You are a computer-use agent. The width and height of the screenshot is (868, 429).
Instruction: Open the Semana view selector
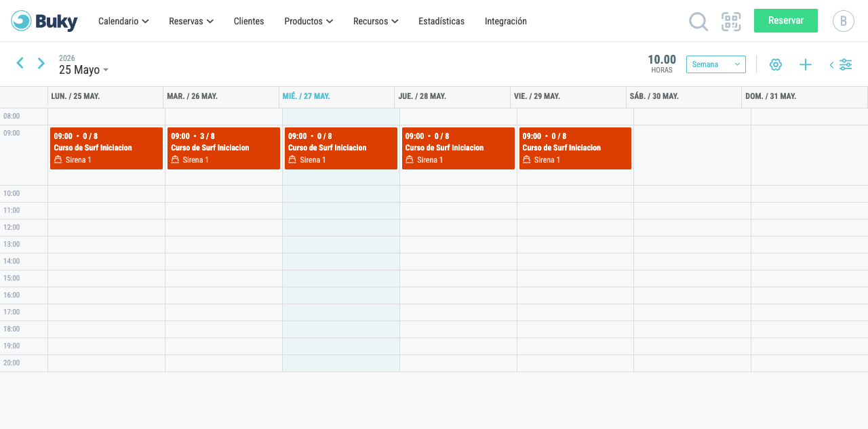pyautogui.click(x=716, y=64)
